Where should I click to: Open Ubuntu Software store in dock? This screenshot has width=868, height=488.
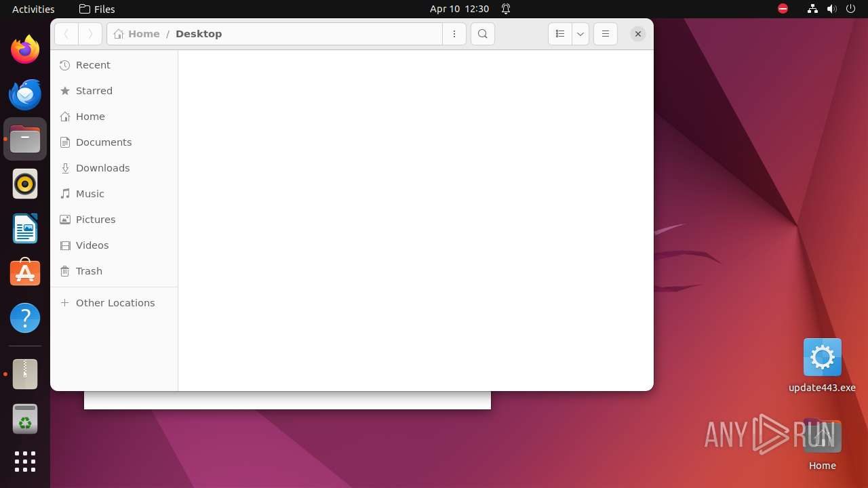[x=25, y=273]
